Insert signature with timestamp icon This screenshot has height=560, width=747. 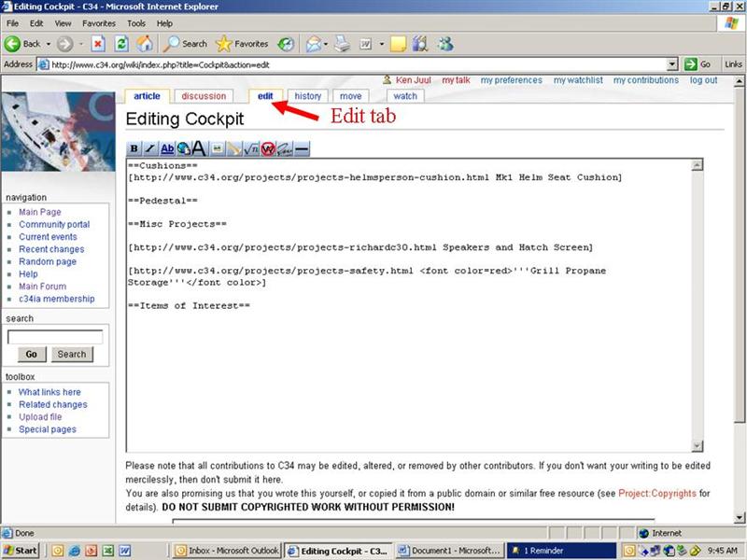click(x=285, y=148)
